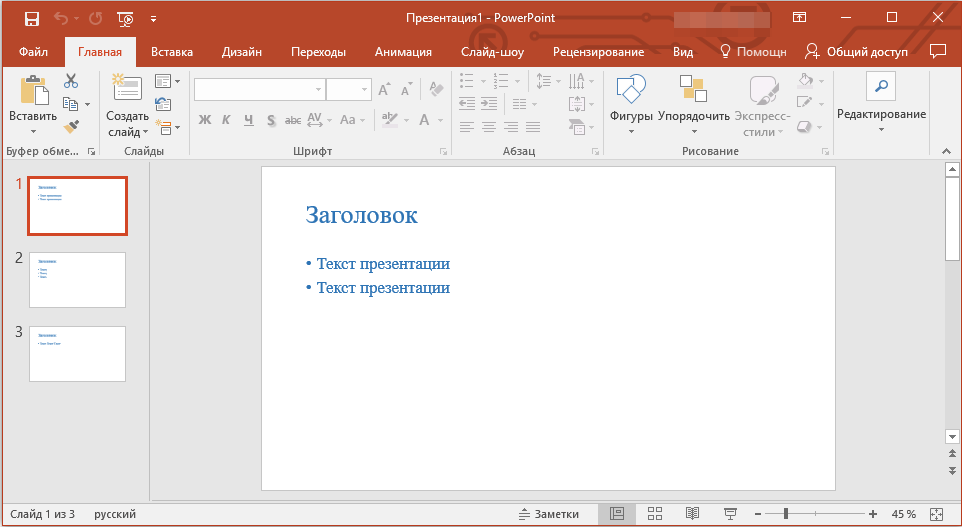
Task: Open the slide layout dropdown
Action: tap(167, 81)
